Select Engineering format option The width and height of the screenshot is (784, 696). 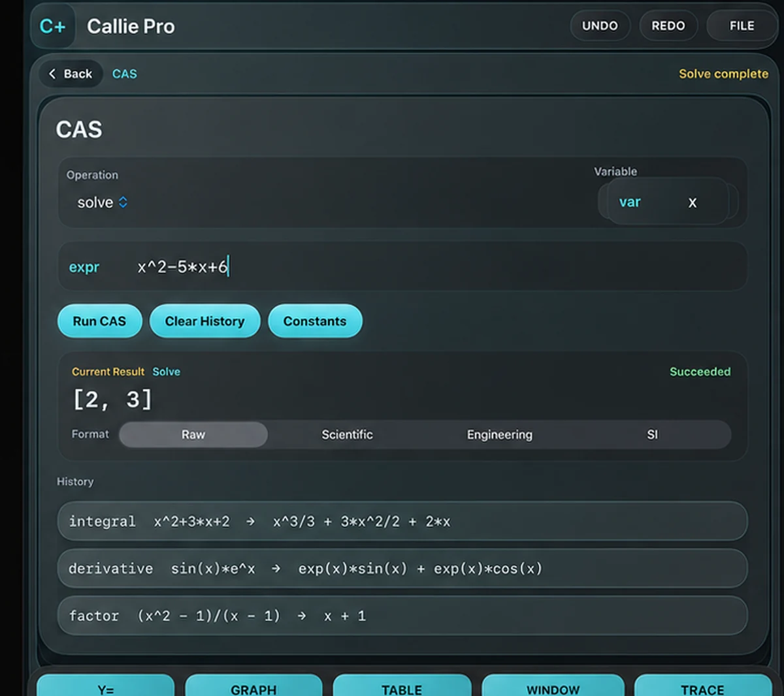[x=500, y=435]
